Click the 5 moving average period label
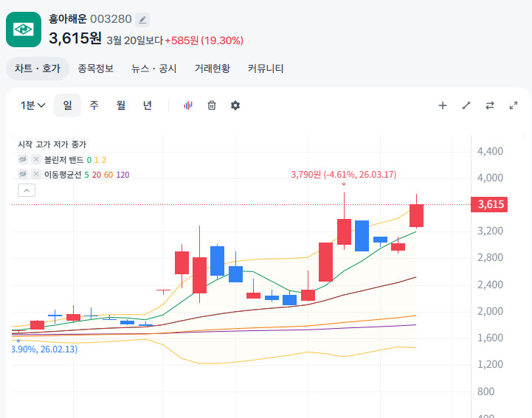 click(86, 175)
